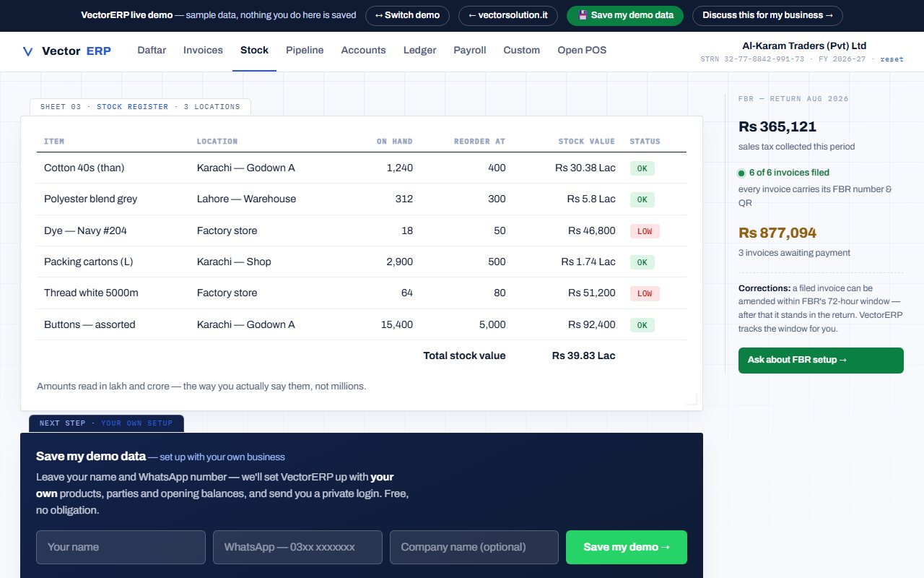Click the Ask about FBR setup button
This screenshot has width=924, height=578.
(x=821, y=360)
